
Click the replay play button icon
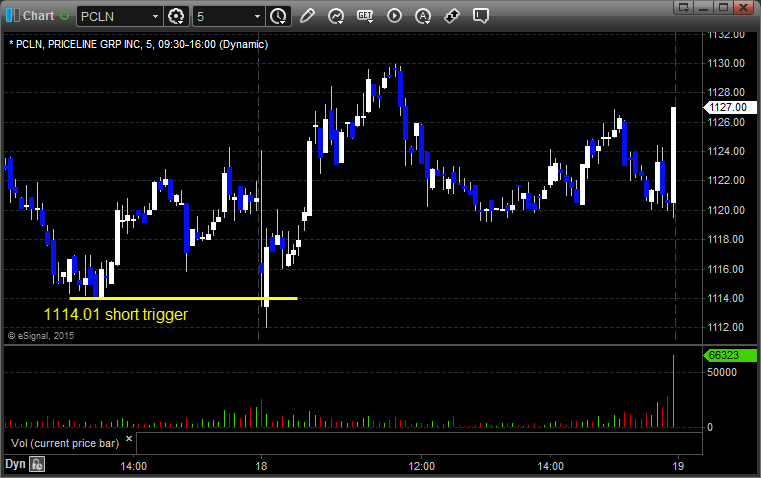click(x=394, y=16)
